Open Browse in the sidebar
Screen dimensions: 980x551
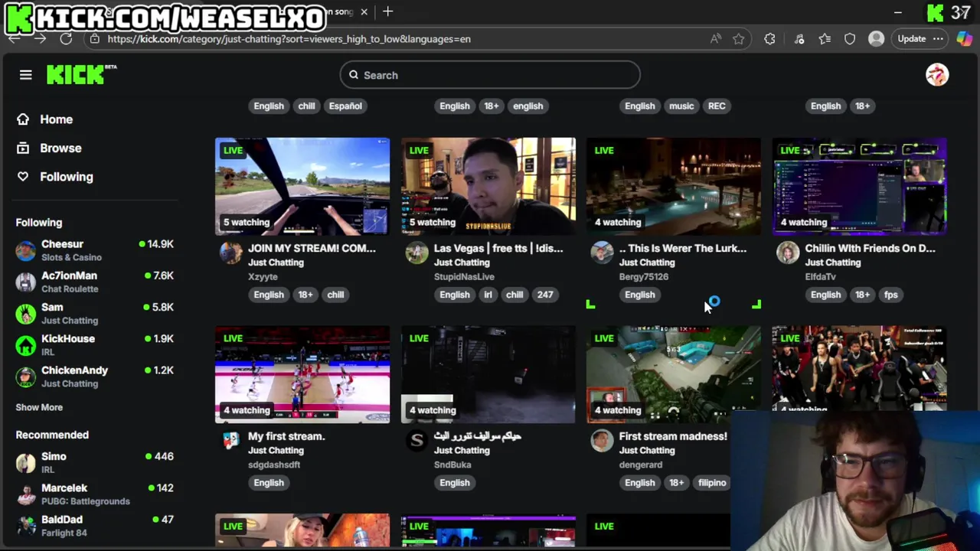point(60,148)
